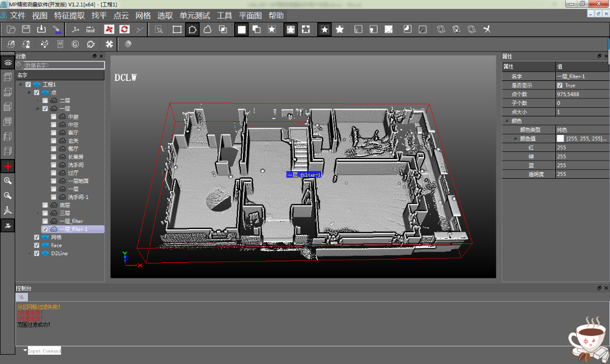Click the save disk icon in toolbar

(x=26, y=29)
